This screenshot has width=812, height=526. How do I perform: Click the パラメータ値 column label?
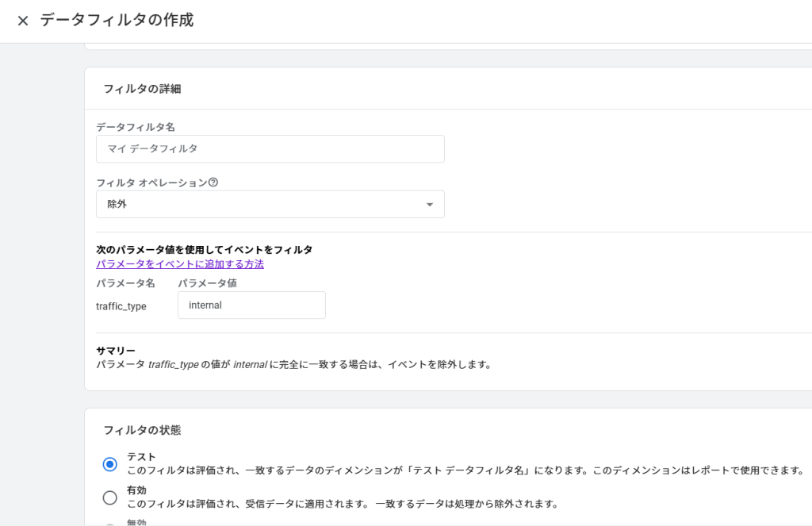pos(207,283)
